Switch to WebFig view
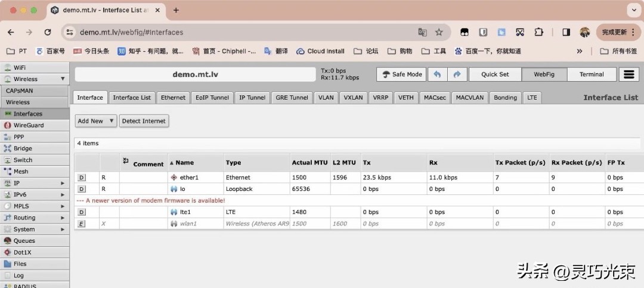The image size is (644, 288). 544,75
